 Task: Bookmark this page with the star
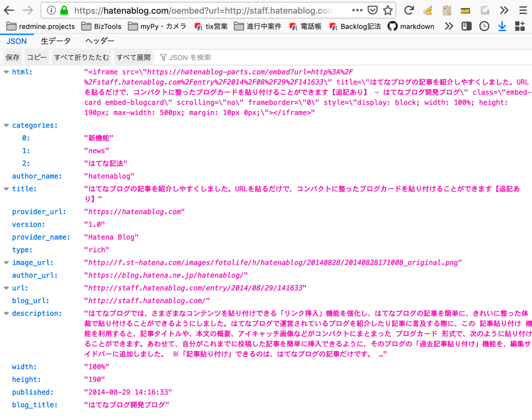(388, 10)
